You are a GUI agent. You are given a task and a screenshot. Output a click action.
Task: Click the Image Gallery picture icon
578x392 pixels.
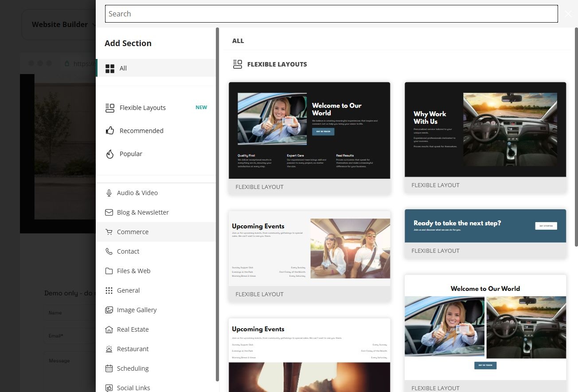pos(109,310)
